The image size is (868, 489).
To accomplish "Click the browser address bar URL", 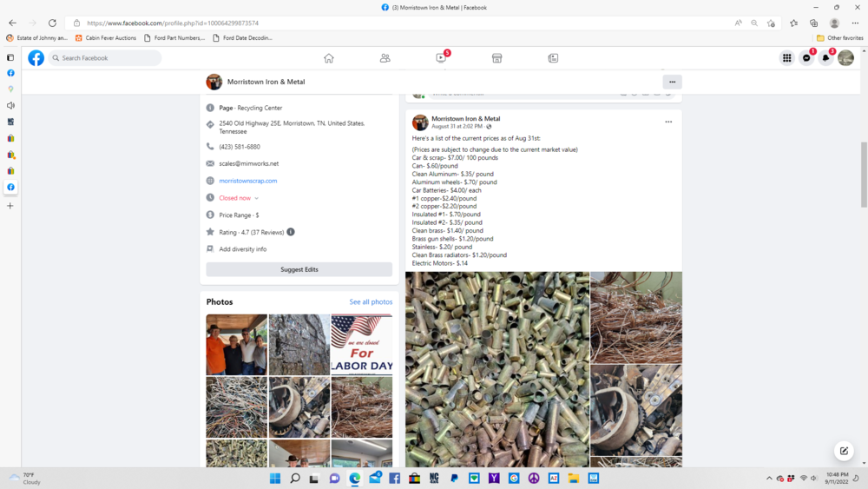I will point(173,23).
